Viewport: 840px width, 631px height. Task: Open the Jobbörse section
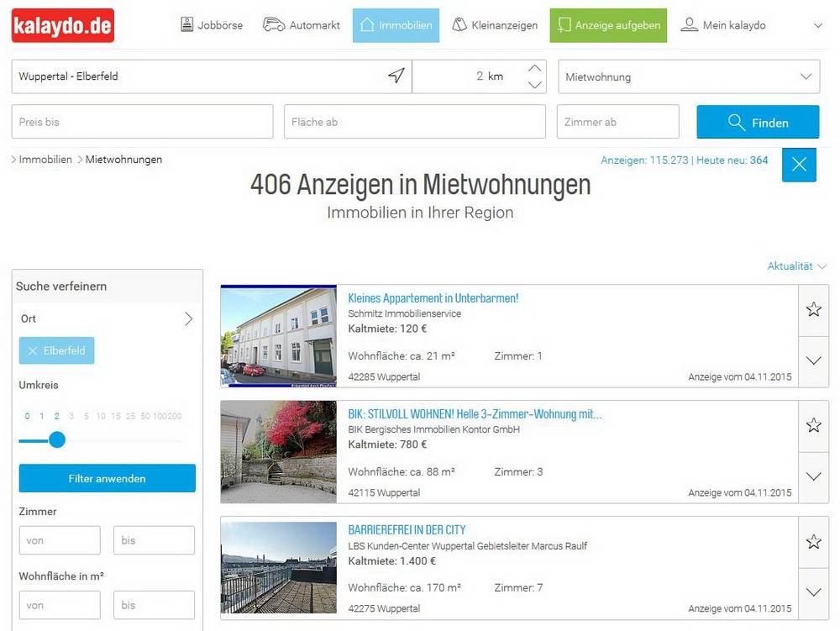coord(186,24)
